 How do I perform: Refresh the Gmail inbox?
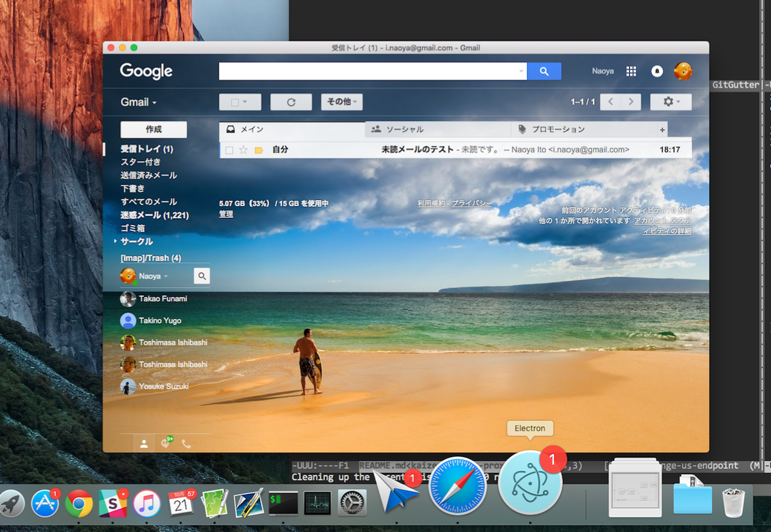point(291,102)
